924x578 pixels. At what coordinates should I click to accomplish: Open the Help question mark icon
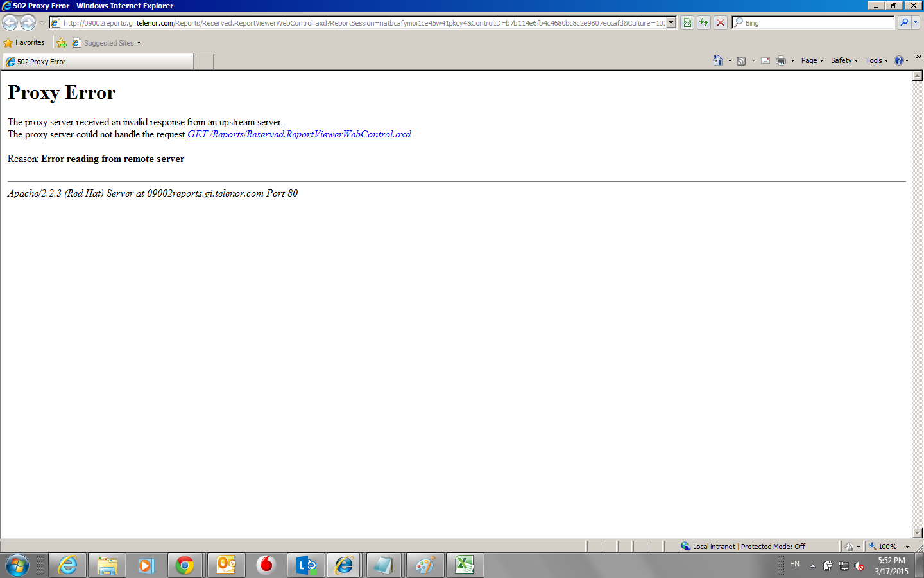click(899, 60)
